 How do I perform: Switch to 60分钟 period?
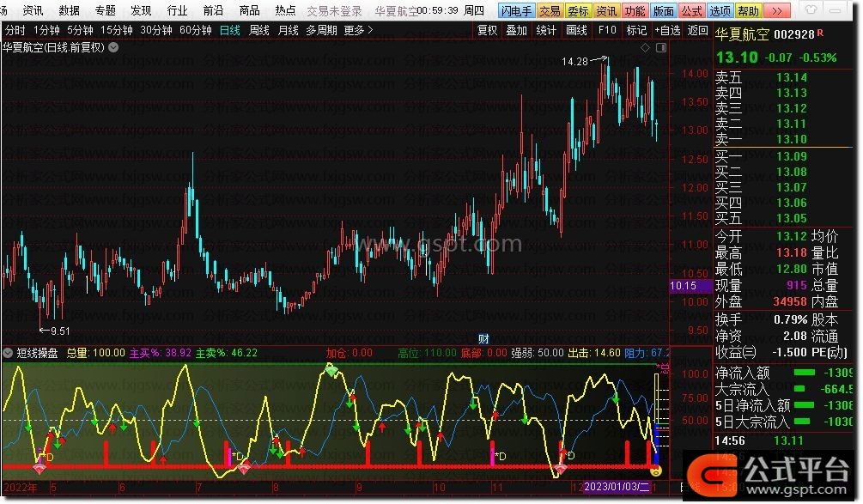[x=196, y=30]
